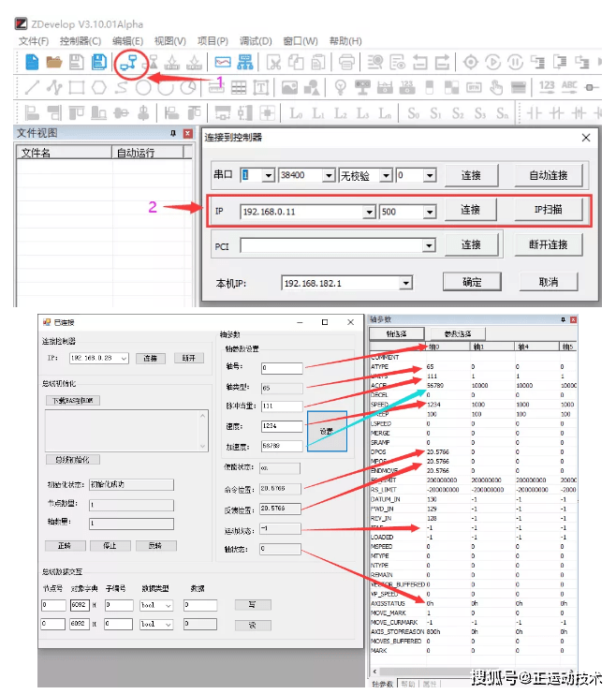Click the 轴号 input field
The width and height of the screenshot is (616, 694).
point(282,368)
